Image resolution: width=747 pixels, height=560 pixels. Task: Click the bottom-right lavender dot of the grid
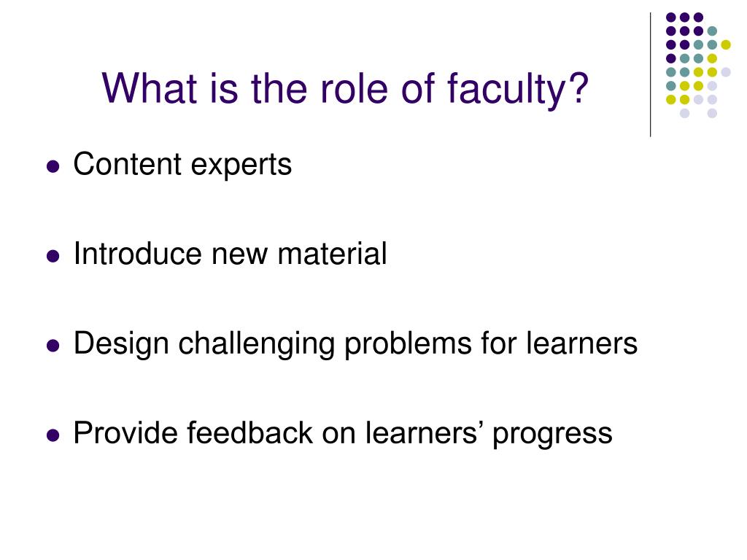pos(712,113)
